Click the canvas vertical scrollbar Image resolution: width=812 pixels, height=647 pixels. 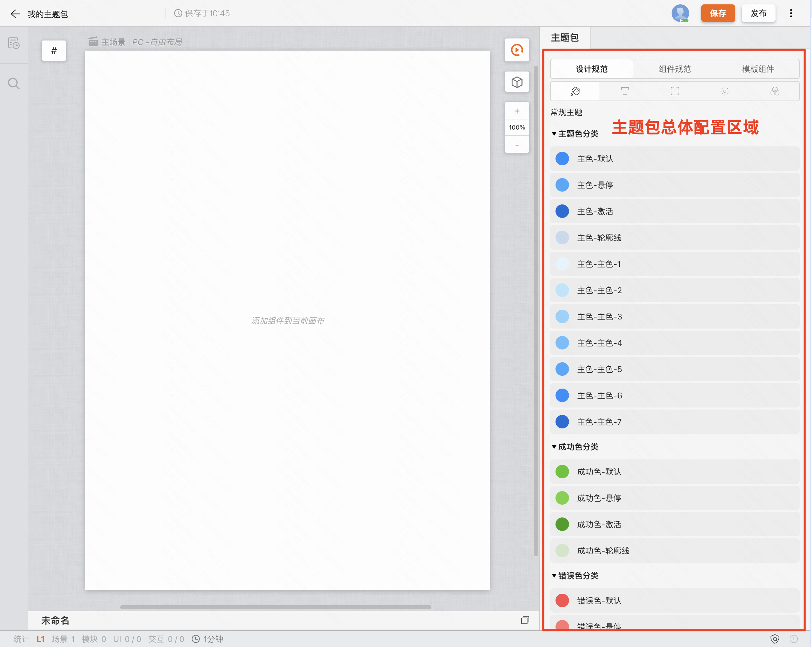point(536,311)
